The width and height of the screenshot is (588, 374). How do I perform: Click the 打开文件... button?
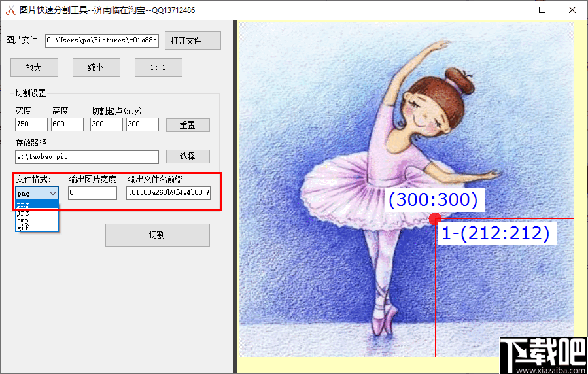tap(193, 41)
